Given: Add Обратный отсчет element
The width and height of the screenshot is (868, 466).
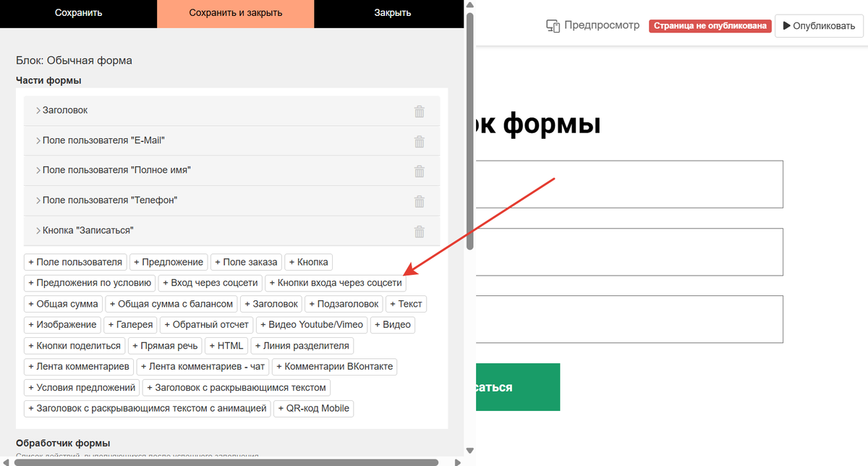Looking at the screenshot, I should point(206,325).
